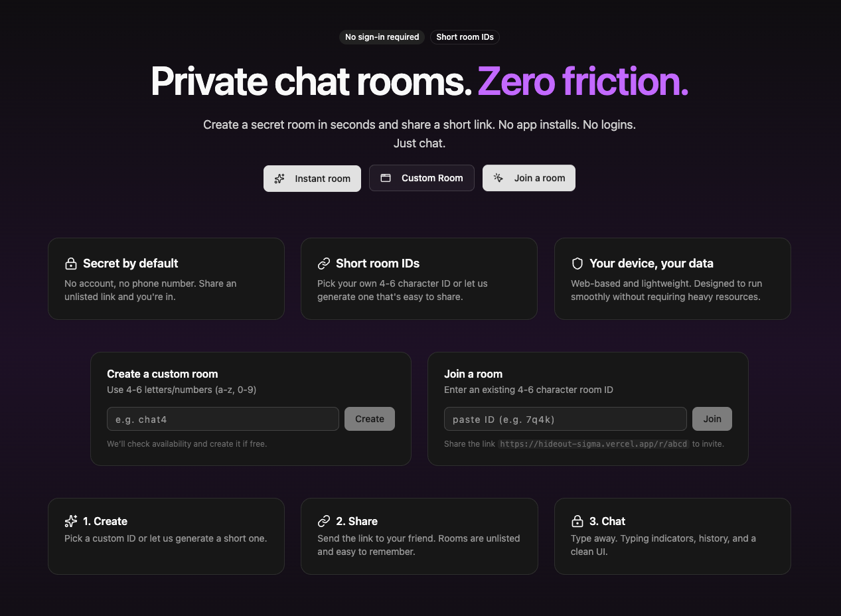The width and height of the screenshot is (841, 616).
Task: Click the lock icon beside 3. Chat
Action: pyautogui.click(x=577, y=521)
